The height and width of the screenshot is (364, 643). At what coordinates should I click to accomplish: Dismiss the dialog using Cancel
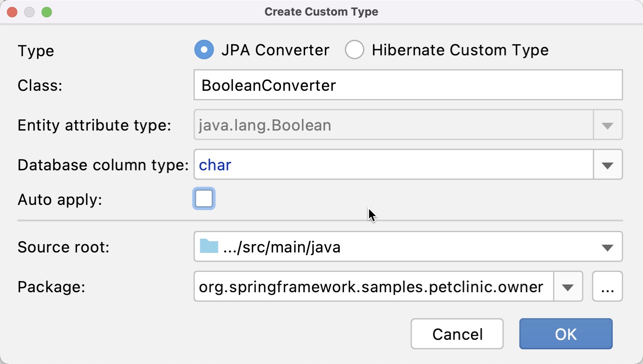pos(457,334)
